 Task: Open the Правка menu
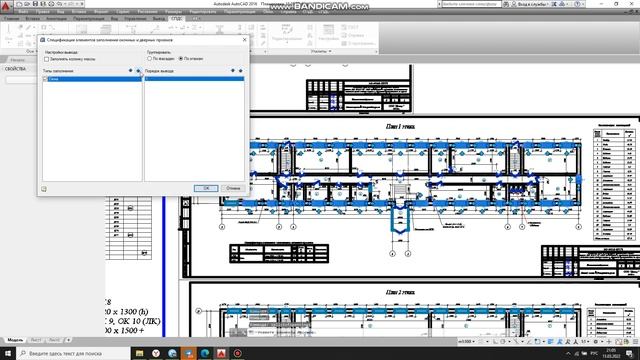[x=42, y=12]
